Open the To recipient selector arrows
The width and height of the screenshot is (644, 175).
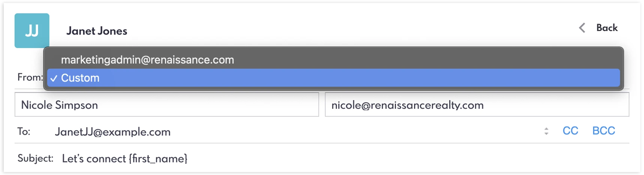546,131
